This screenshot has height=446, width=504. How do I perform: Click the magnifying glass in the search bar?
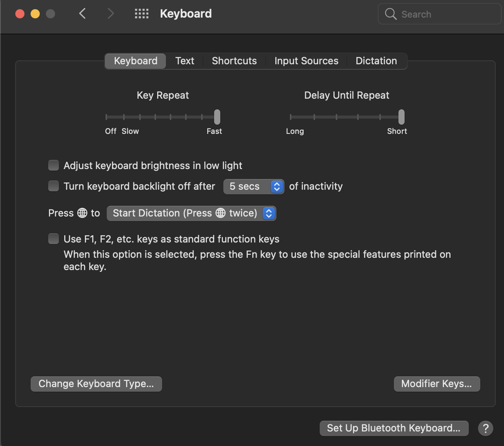pos(390,14)
